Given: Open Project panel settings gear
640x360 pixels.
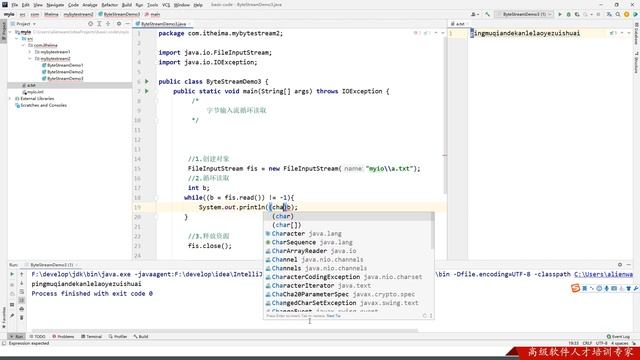Looking at the screenshot, I should (119, 24).
